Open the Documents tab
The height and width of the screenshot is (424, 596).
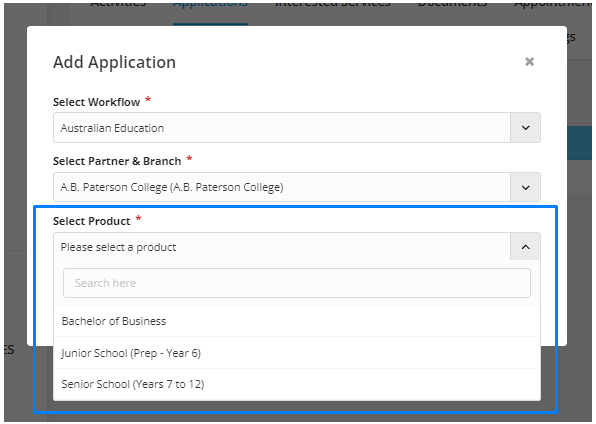click(452, 5)
